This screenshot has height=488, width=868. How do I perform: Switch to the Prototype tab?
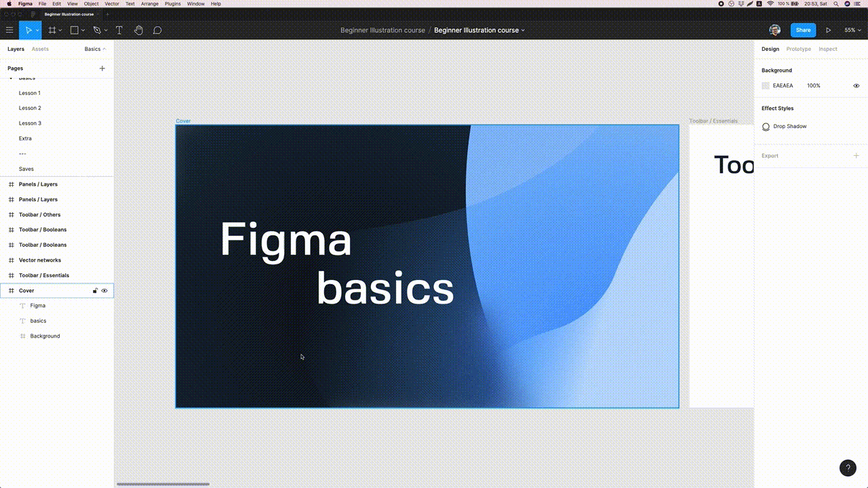[x=799, y=49]
